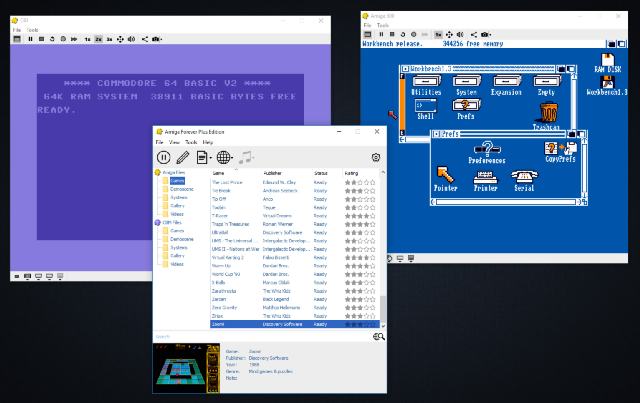This screenshot has height=403, width=640.
Task: Open the Utilities drawer in Workbench
Action: coord(426,85)
